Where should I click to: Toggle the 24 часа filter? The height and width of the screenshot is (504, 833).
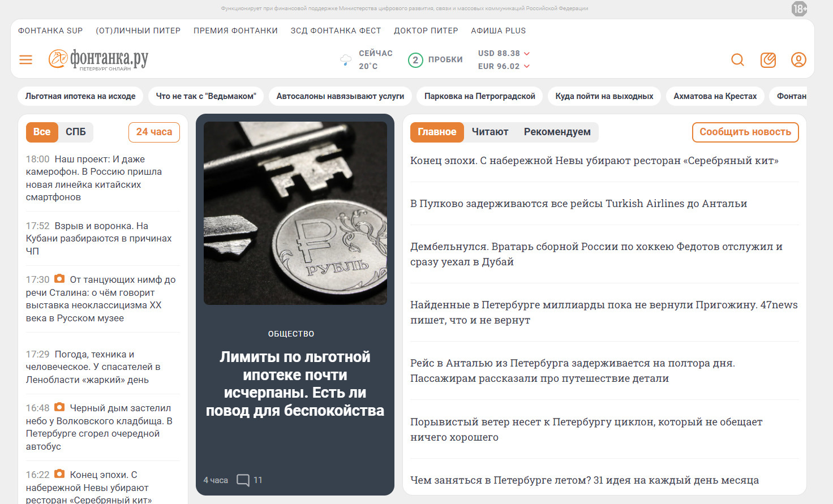(x=154, y=132)
